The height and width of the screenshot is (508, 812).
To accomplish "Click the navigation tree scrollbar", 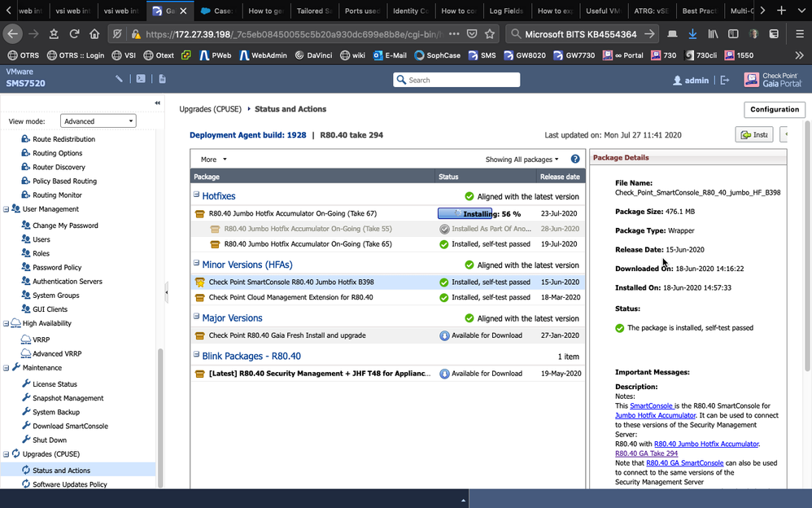I will point(160,418).
